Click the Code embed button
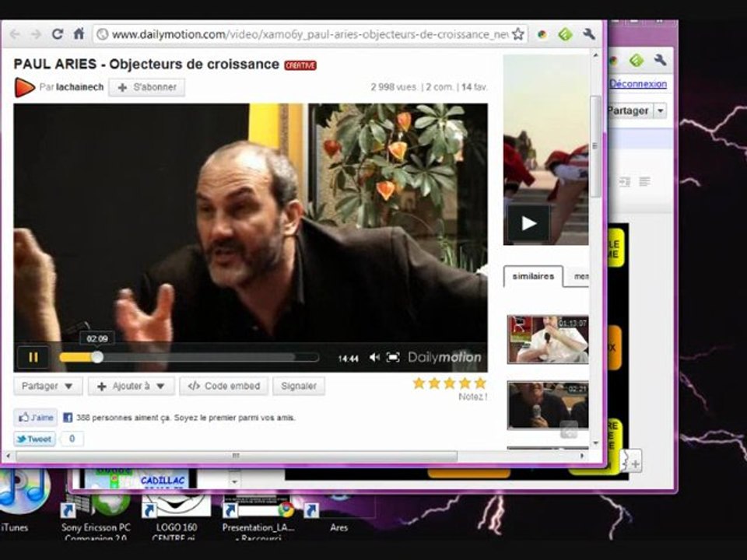This screenshot has height=560, width=747. coord(224,387)
